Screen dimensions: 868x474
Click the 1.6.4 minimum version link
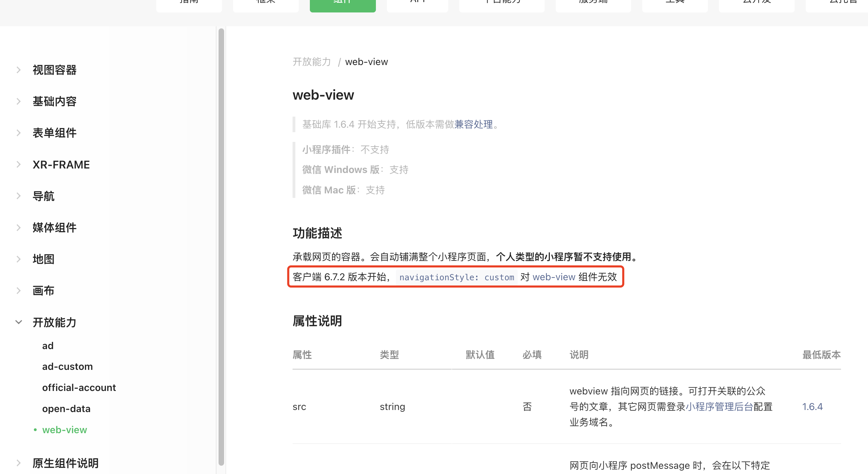812,407
